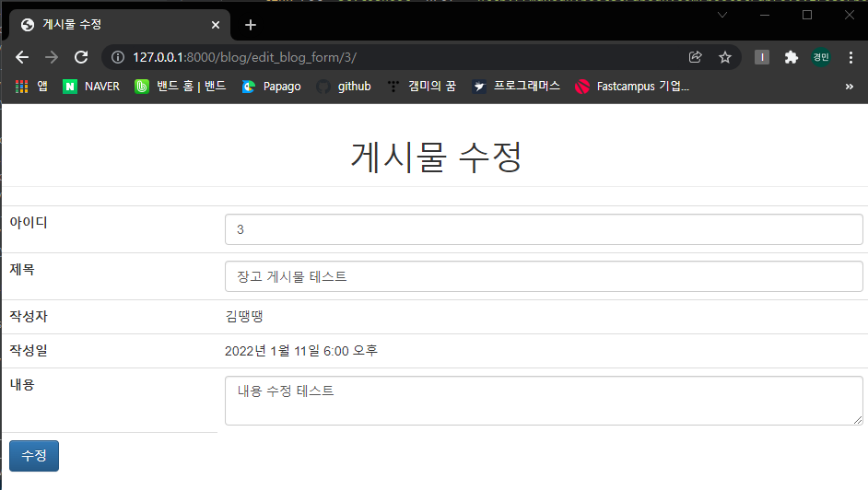Go back to the previous page
Viewport: 868px width, 490px height.
tap(22, 57)
